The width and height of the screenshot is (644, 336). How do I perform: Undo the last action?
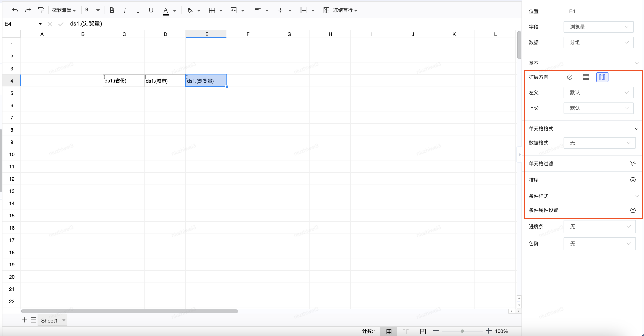click(15, 10)
